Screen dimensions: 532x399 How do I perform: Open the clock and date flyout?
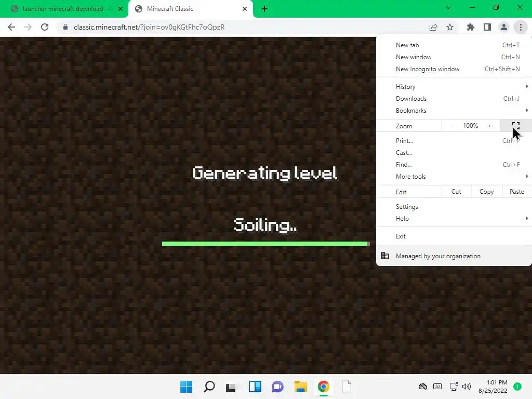[x=493, y=387]
